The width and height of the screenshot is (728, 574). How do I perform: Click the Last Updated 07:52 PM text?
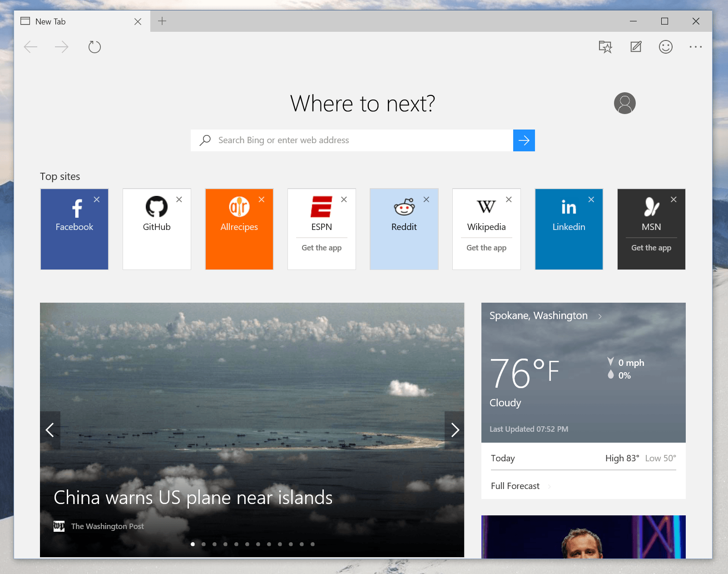tap(529, 429)
